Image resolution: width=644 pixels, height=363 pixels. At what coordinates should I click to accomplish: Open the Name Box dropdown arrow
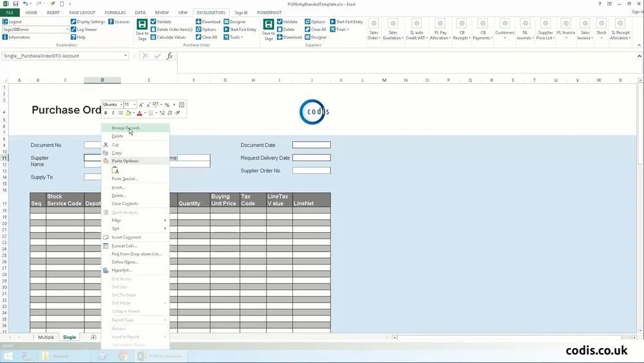pos(126,56)
